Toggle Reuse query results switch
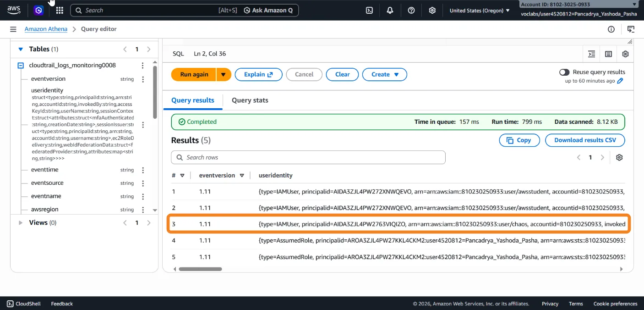This screenshot has height=310, width=644. tap(564, 72)
